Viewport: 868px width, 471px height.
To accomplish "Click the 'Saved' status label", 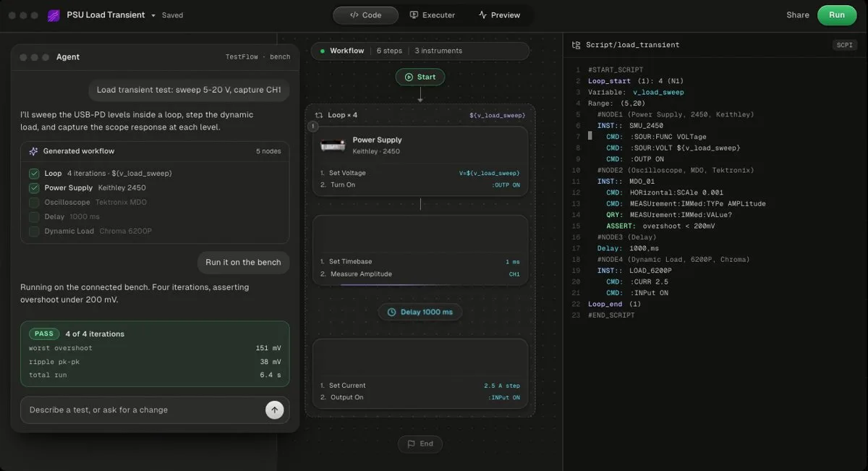I will click(172, 15).
